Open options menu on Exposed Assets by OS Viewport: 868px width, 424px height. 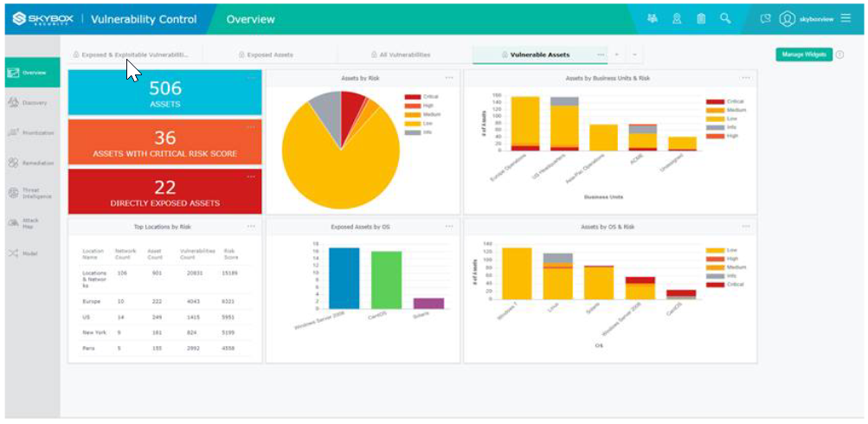[x=448, y=226]
